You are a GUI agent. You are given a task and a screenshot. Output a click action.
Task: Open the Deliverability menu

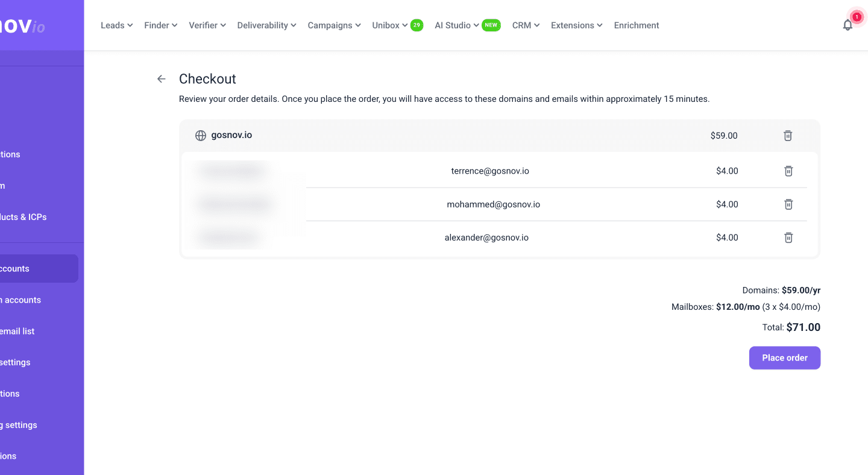point(266,25)
